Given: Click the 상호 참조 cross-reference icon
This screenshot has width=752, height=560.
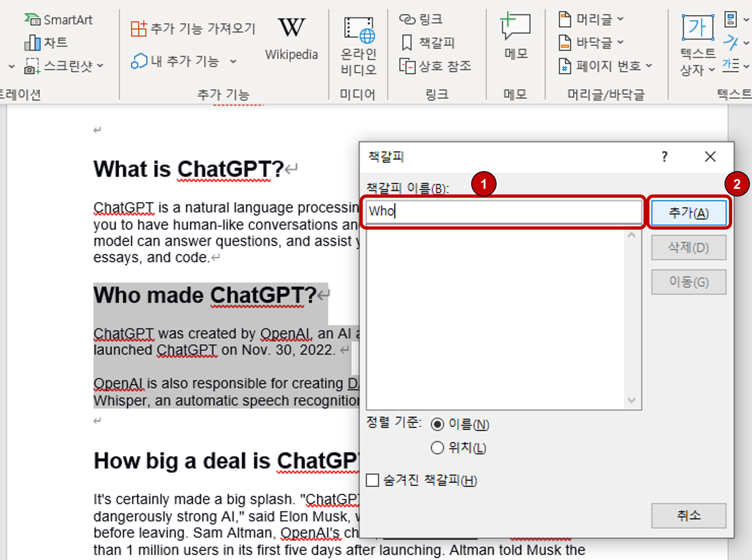Looking at the screenshot, I should (x=407, y=66).
